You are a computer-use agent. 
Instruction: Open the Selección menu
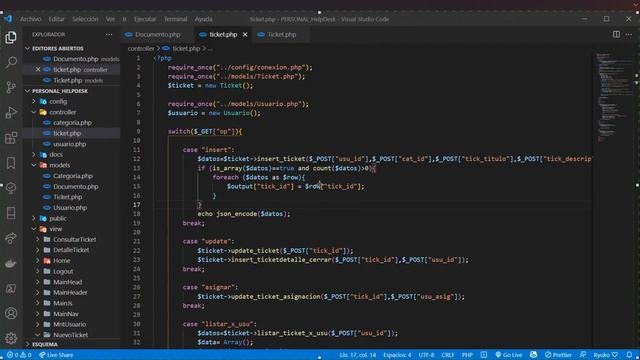tap(85, 19)
